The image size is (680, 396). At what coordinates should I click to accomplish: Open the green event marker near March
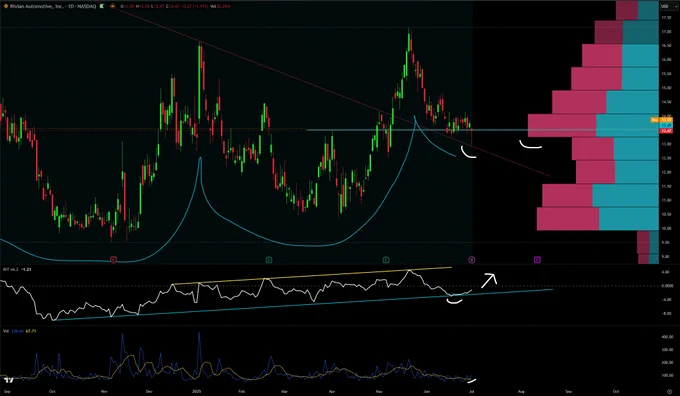coord(269,260)
